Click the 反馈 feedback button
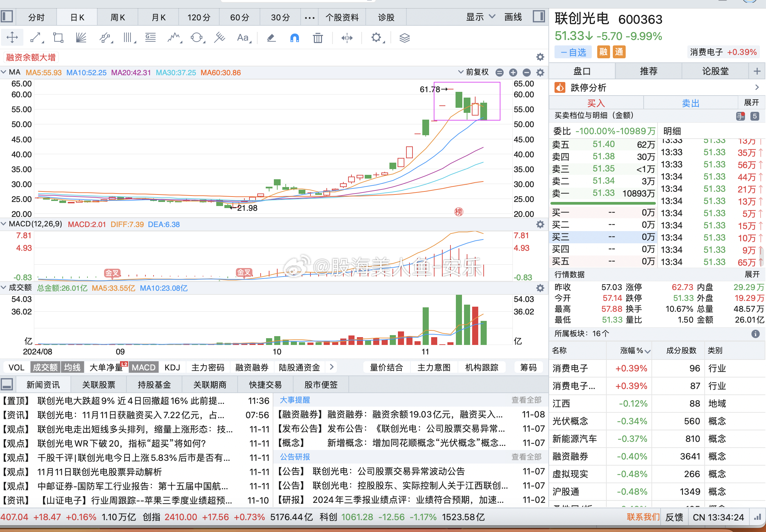The width and height of the screenshot is (766, 532). tap(674, 517)
